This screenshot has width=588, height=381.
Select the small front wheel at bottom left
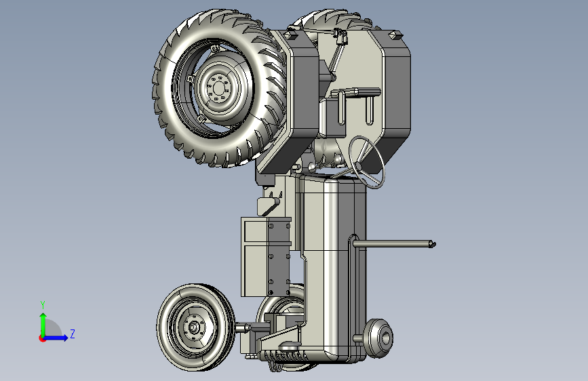pyautogui.click(x=196, y=327)
